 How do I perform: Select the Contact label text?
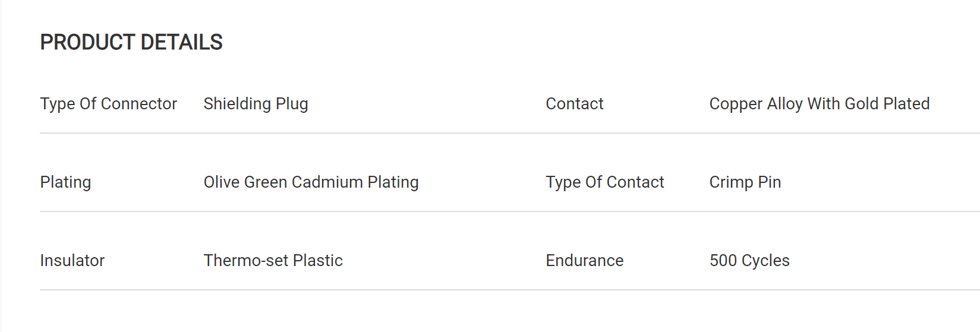click(574, 104)
